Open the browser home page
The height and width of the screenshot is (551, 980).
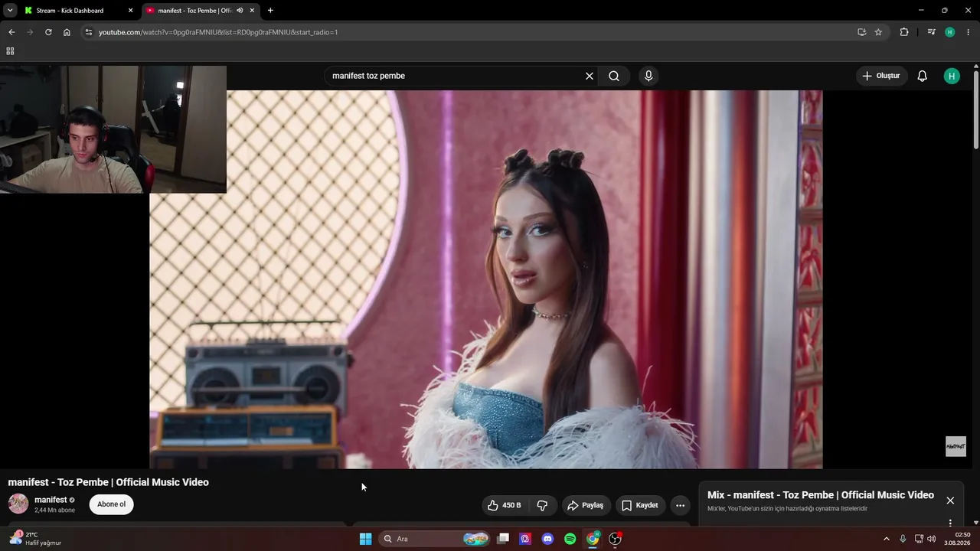(67, 32)
